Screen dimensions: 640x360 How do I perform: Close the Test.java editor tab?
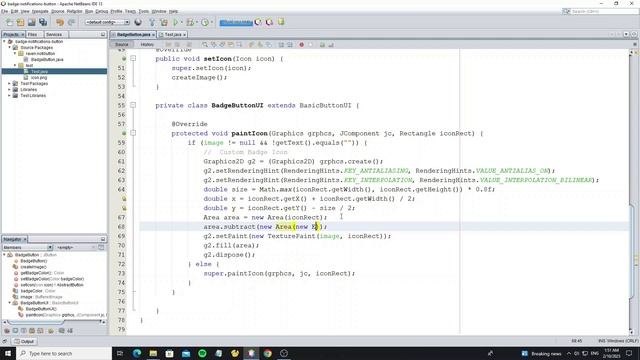pyautogui.click(x=184, y=35)
